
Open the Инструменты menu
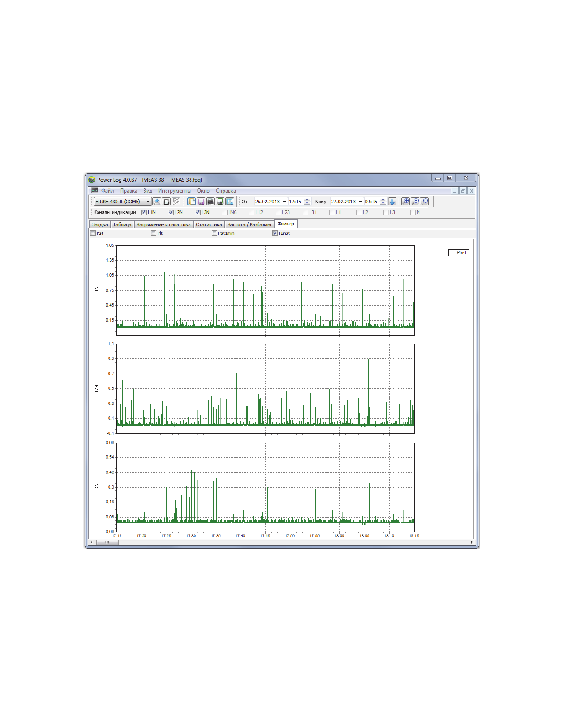click(174, 191)
